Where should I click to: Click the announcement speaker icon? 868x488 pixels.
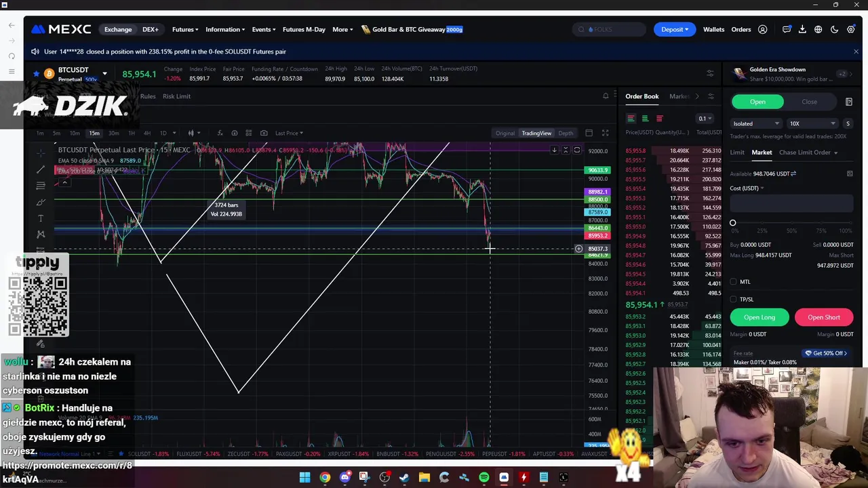pyautogui.click(x=35, y=52)
